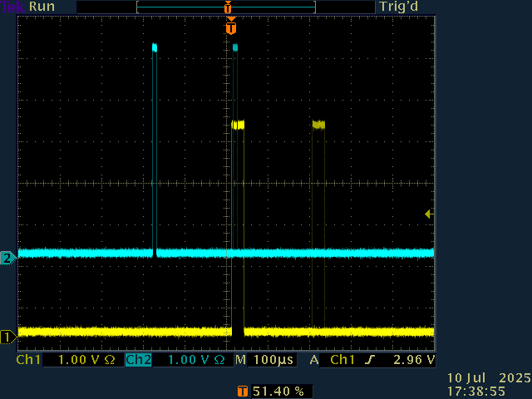
Task: Click the Ch2 ground reference marker
Action: click(x=7, y=258)
